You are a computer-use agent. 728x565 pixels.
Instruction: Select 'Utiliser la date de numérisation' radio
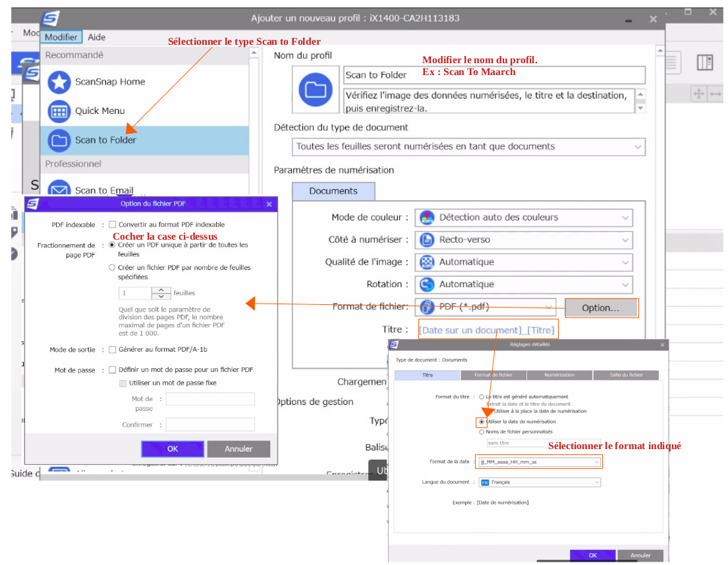point(482,421)
